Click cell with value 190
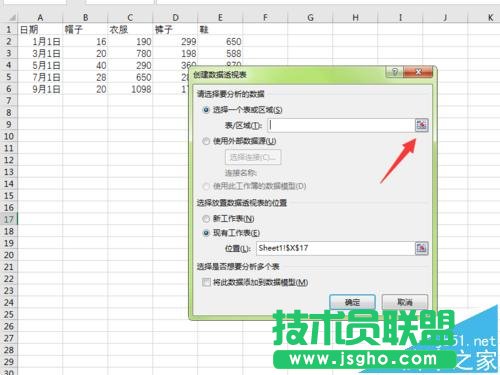Screen dimensions: 500x375 (130, 42)
